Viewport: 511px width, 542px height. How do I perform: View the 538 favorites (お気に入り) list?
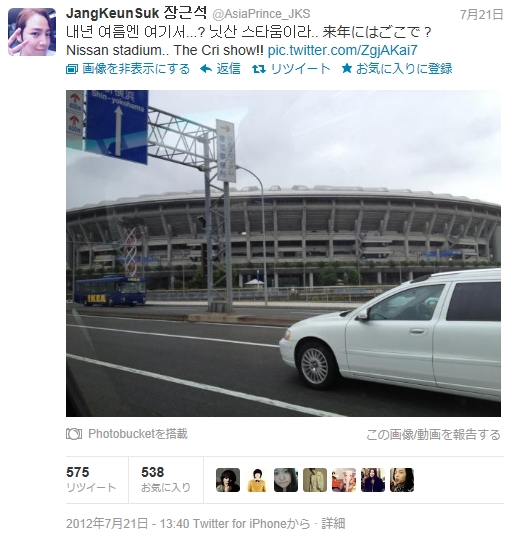[166, 480]
